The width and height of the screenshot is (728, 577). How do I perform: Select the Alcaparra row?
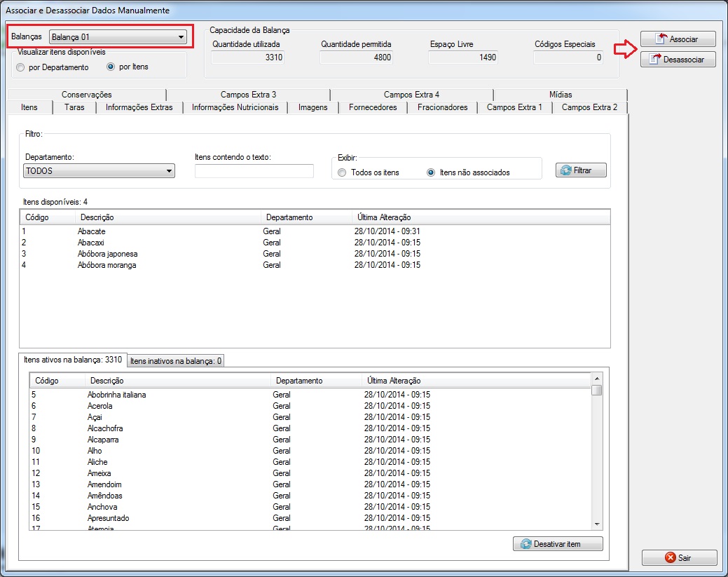coord(310,439)
